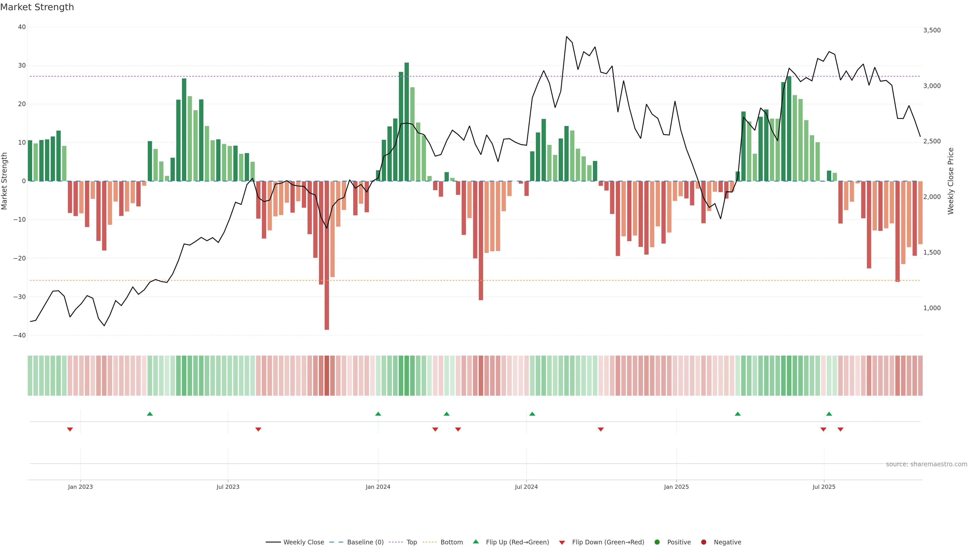Screen dimensions: 980x551
Task: Click the Negative red circle legend icon
Action: (703, 542)
